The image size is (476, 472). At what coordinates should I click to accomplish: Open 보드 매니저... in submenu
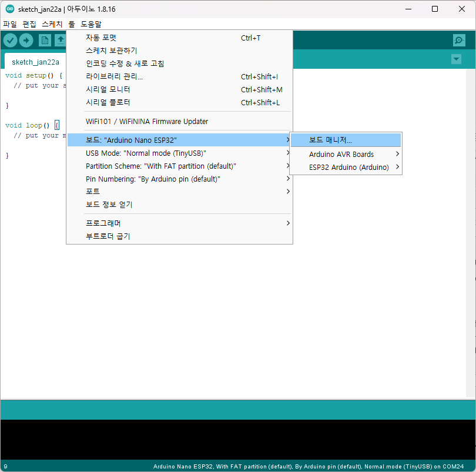coord(346,140)
